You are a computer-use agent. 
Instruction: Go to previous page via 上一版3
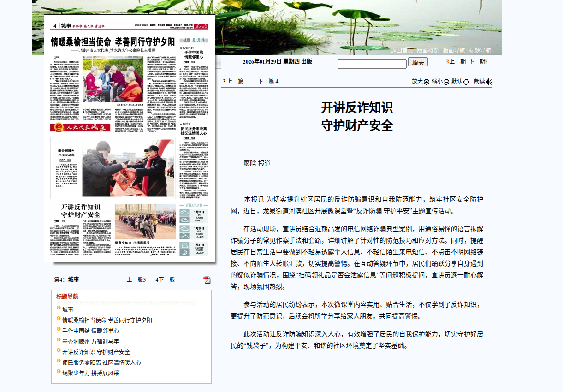click(136, 280)
